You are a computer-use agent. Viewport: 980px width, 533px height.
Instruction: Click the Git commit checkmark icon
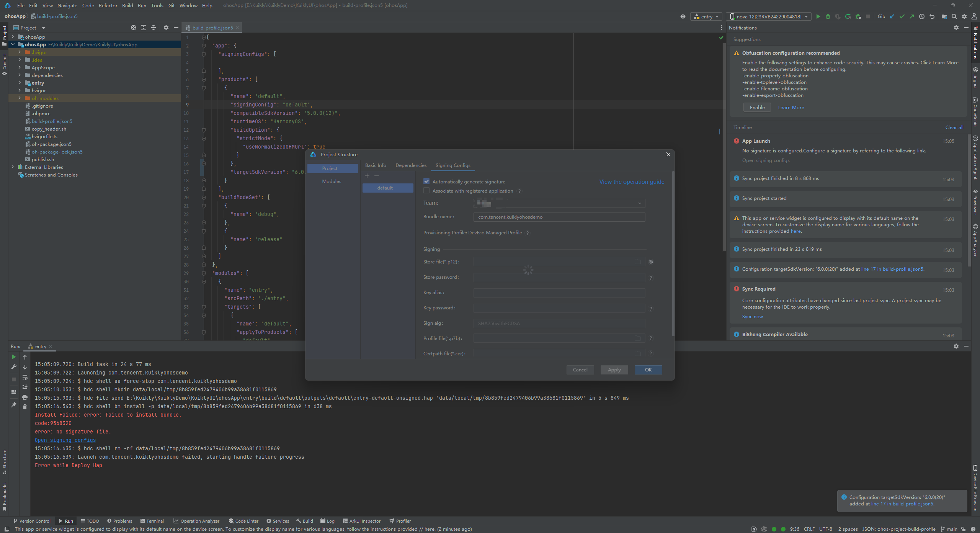902,16
